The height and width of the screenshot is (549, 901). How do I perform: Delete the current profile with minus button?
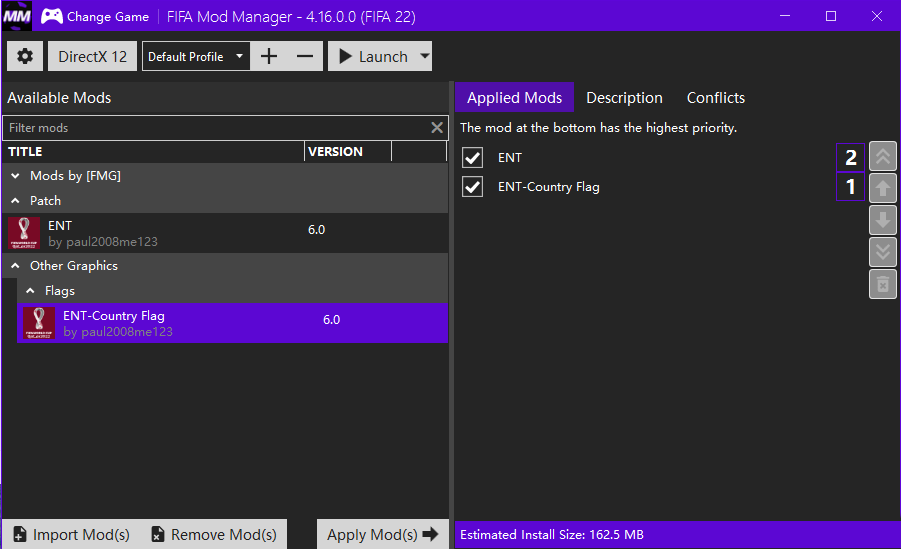point(305,56)
